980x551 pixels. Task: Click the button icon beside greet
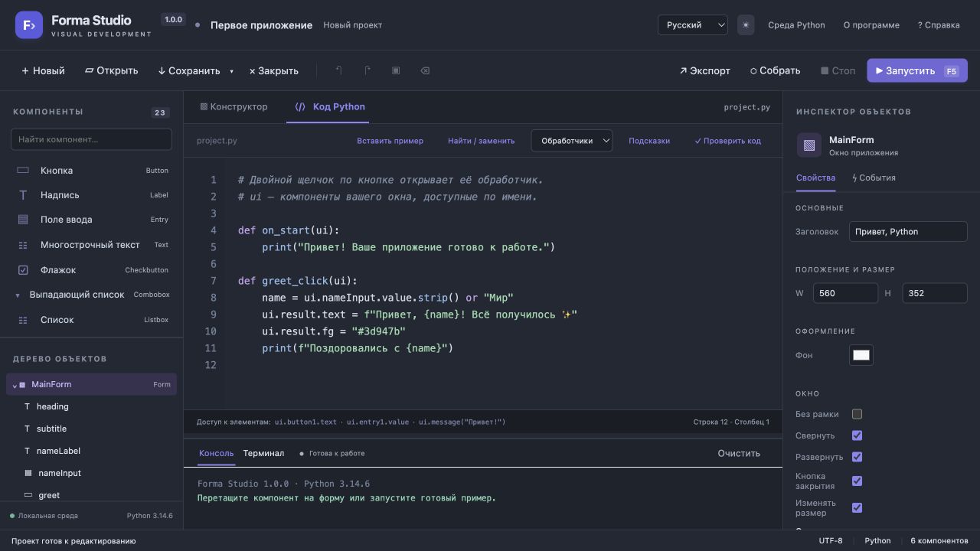coord(28,495)
